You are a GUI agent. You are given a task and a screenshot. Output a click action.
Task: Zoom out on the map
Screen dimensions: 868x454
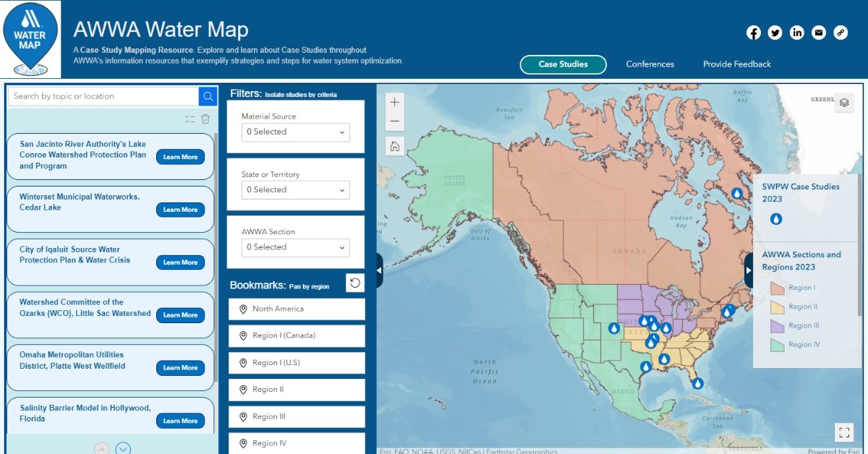395,121
